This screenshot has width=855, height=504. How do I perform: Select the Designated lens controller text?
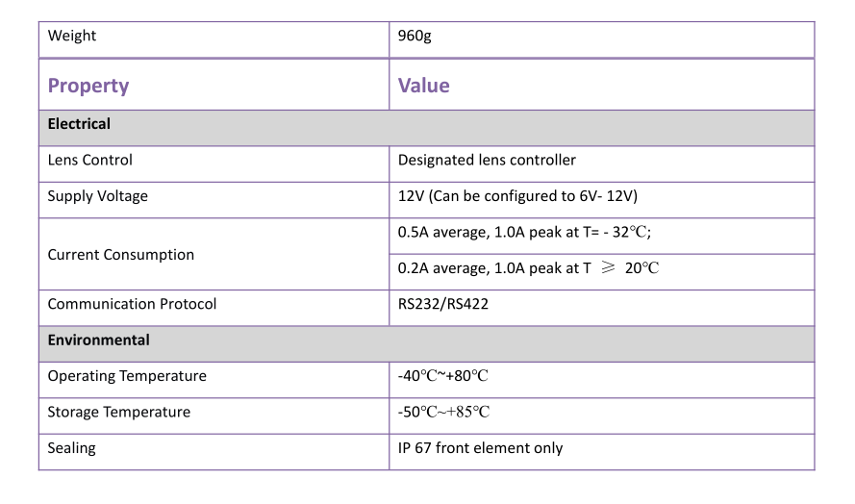[x=487, y=160]
